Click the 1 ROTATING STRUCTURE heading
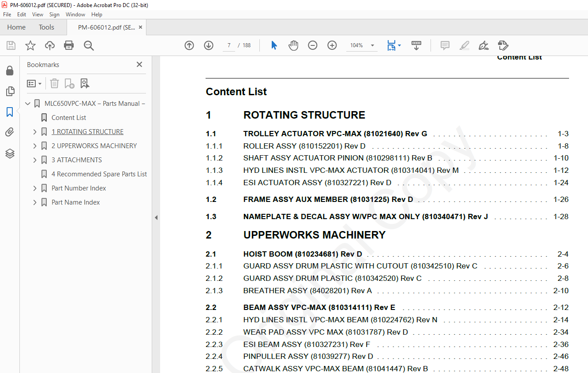 click(285, 115)
